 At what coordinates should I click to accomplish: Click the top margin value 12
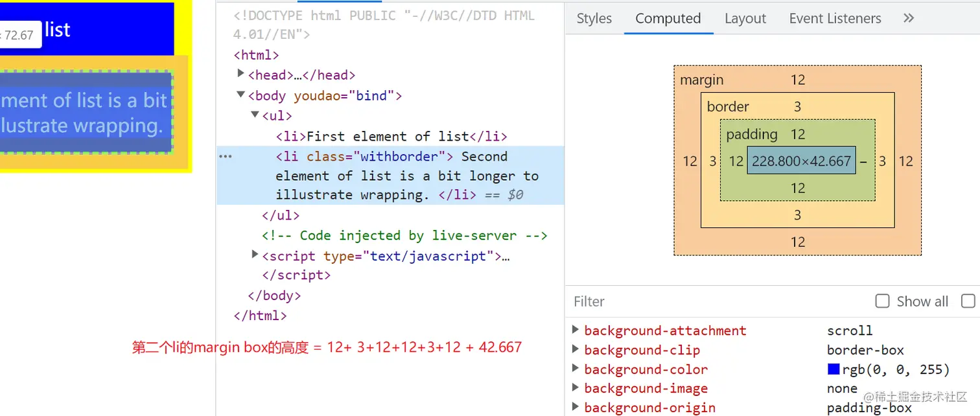[x=798, y=80]
